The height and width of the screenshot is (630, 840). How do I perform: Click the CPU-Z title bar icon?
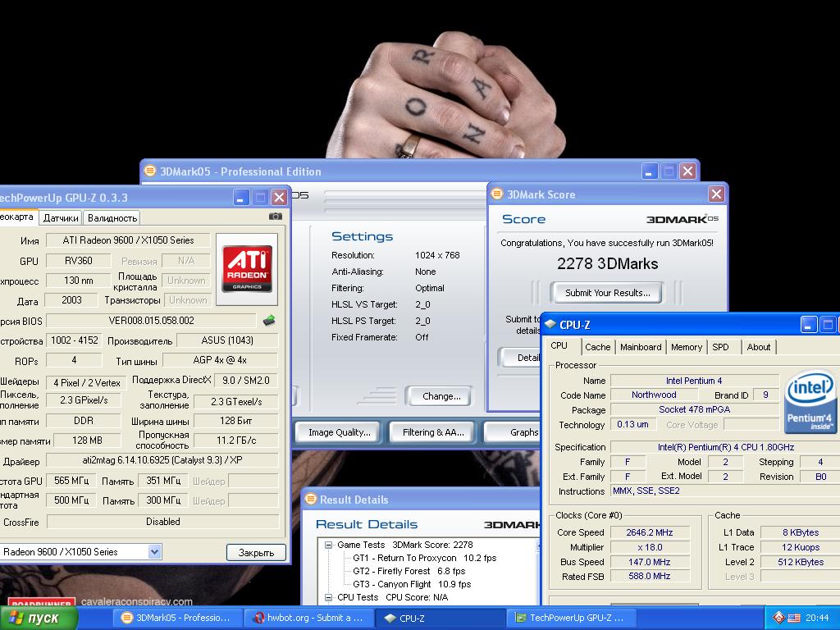tap(550, 324)
